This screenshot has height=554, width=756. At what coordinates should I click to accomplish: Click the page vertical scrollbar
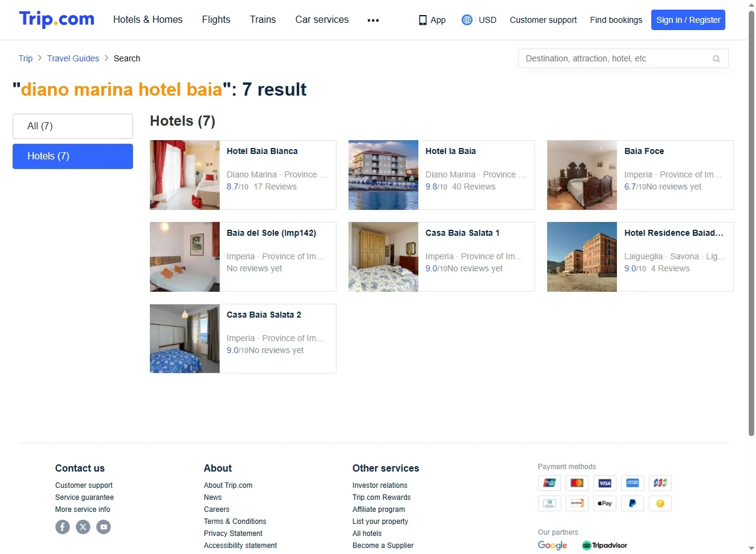pyautogui.click(x=751, y=223)
